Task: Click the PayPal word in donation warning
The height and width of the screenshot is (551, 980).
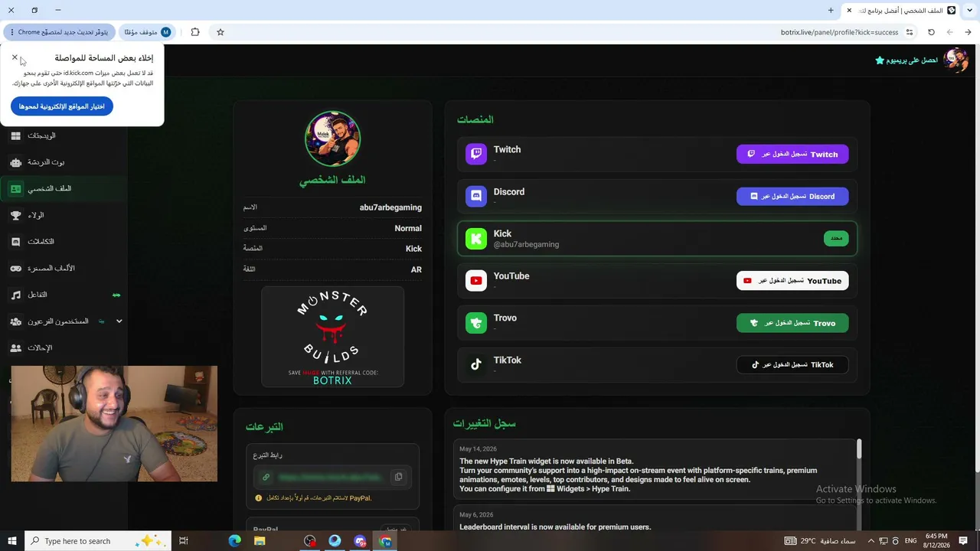Action: (359, 498)
